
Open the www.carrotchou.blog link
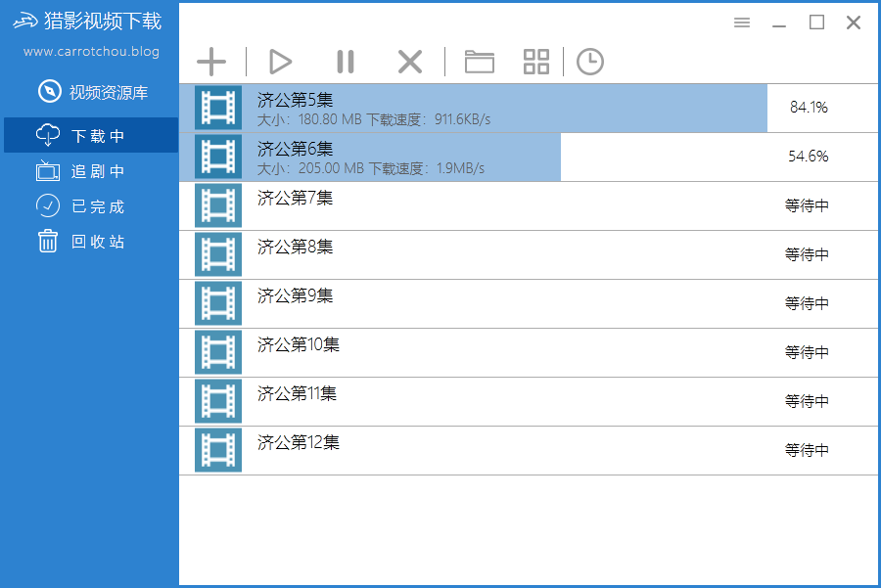88,51
